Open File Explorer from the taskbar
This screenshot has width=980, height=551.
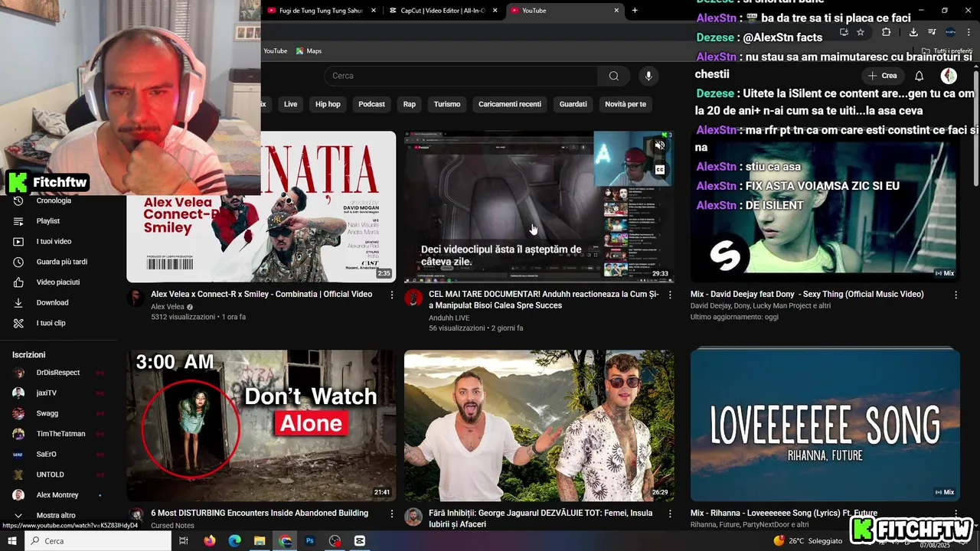click(x=260, y=541)
